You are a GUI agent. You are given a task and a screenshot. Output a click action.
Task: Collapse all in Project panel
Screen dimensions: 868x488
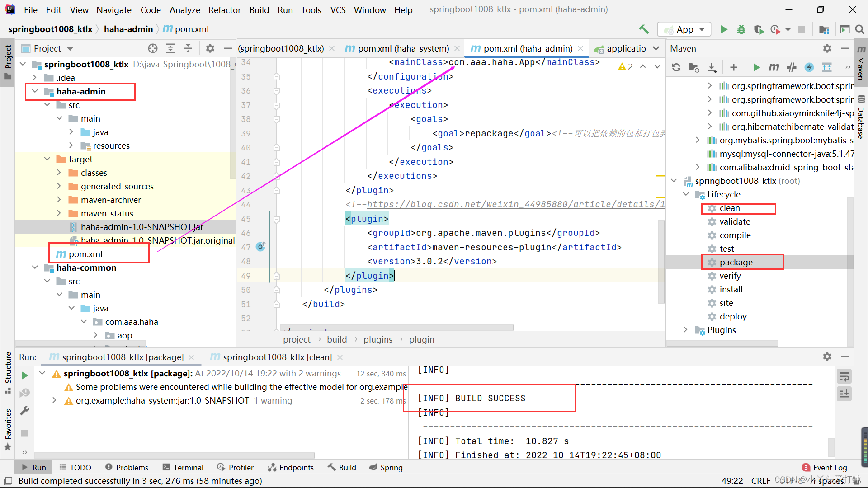(188, 48)
